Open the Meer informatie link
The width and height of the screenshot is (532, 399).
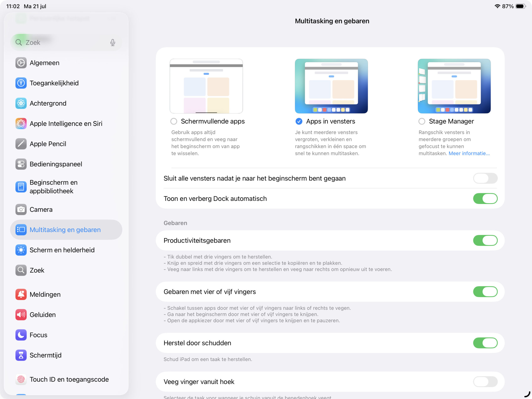469,153
